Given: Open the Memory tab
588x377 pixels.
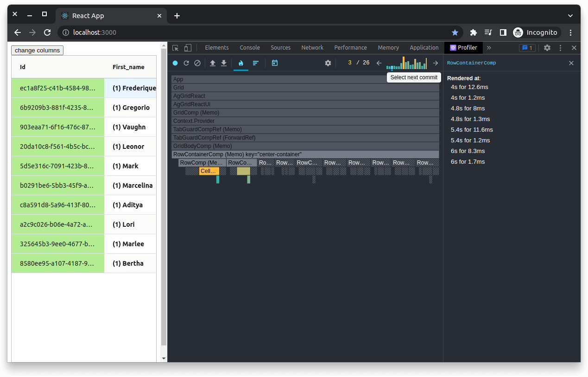Looking at the screenshot, I should click(x=388, y=48).
